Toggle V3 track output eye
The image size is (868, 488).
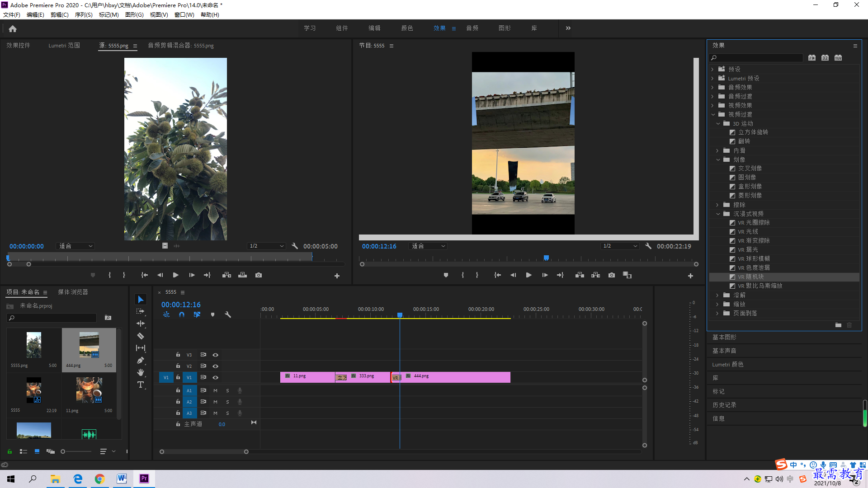coord(216,355)
